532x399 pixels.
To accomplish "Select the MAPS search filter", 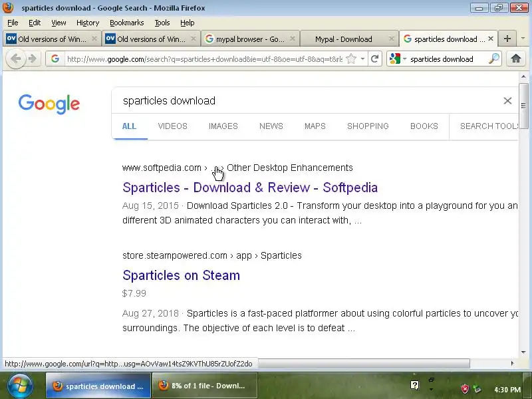I will coord(315,126).
